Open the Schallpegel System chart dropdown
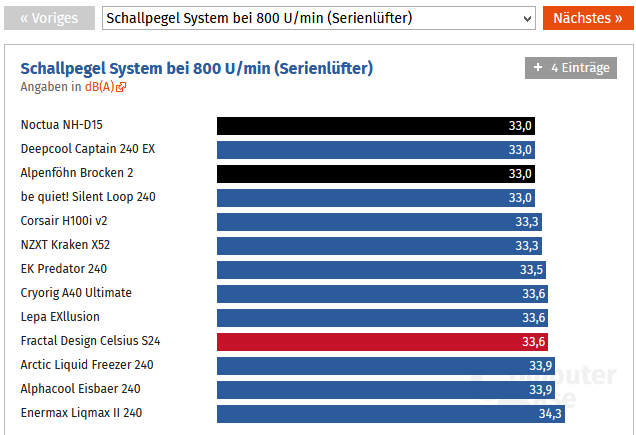Viewport: 636px width, 435px height. pos(319,18)
